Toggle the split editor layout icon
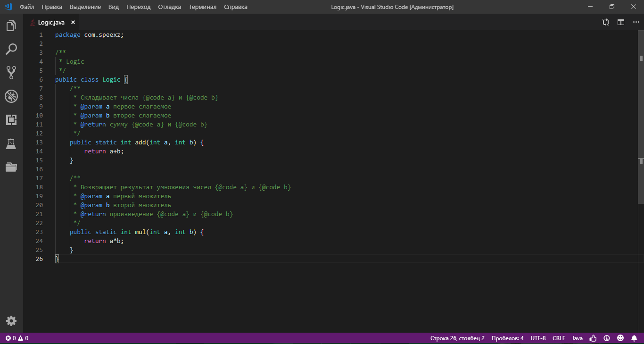 (x=620, y=22)
